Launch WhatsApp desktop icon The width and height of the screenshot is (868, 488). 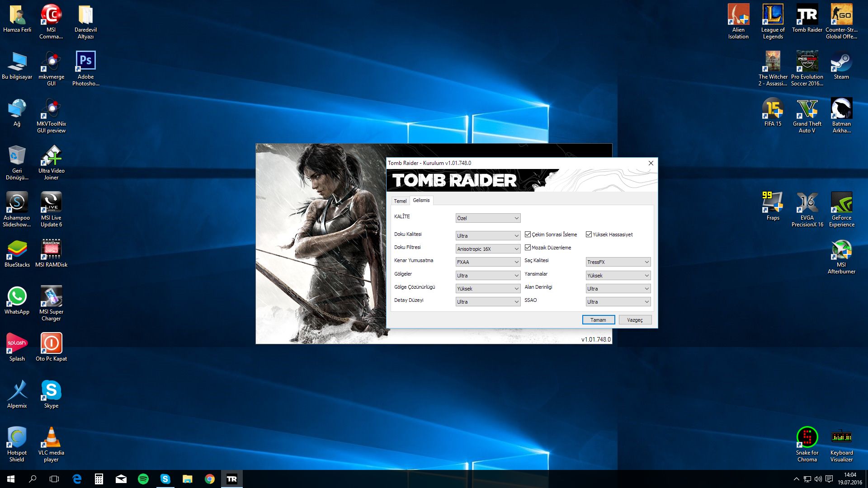[17, 300]
